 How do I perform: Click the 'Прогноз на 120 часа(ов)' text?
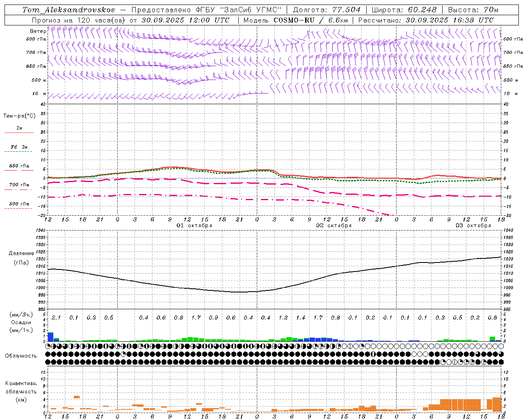78,20
